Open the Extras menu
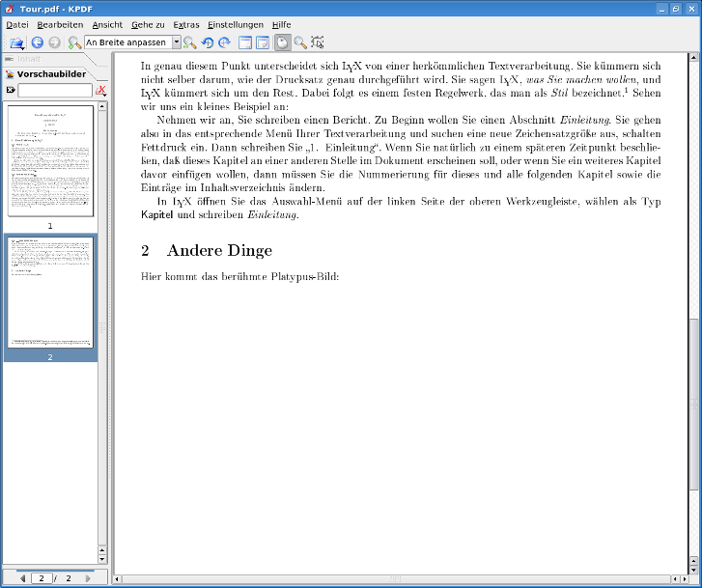This screenshot has width=702, height=588. [x=185, y=25]
